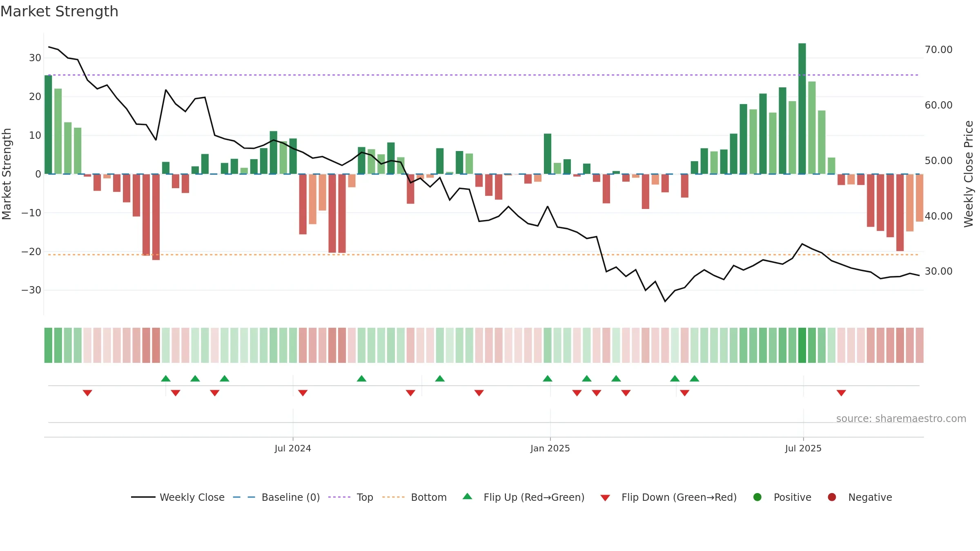
Task: Click the 70.00 price axis label
Action: [938, 50]
